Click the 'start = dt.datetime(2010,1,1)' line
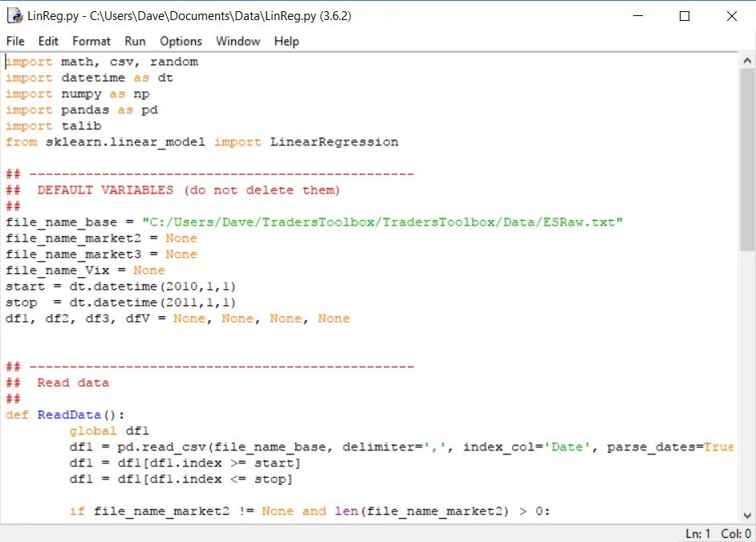Viewport: 756px width, 542px height. tap(120, 287)
